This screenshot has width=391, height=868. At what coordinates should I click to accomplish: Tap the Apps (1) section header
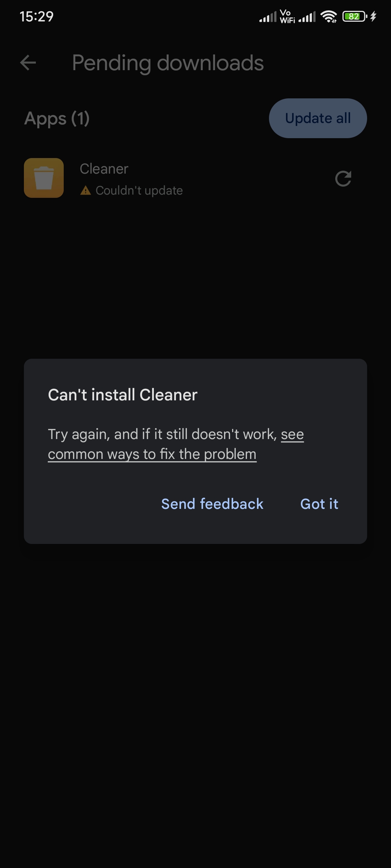coord(57,119)
